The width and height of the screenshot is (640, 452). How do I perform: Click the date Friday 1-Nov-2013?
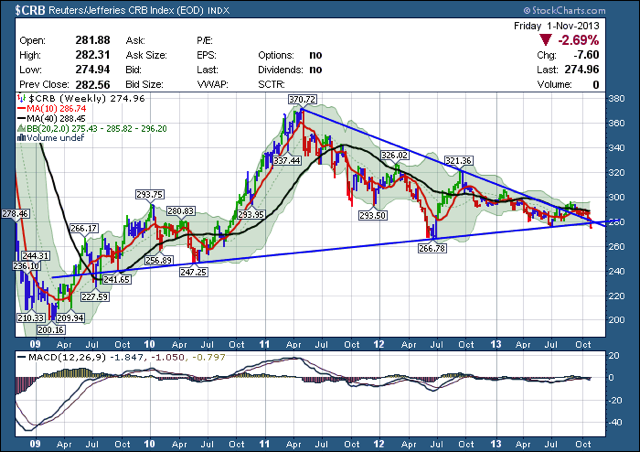(x=557, y=26)
